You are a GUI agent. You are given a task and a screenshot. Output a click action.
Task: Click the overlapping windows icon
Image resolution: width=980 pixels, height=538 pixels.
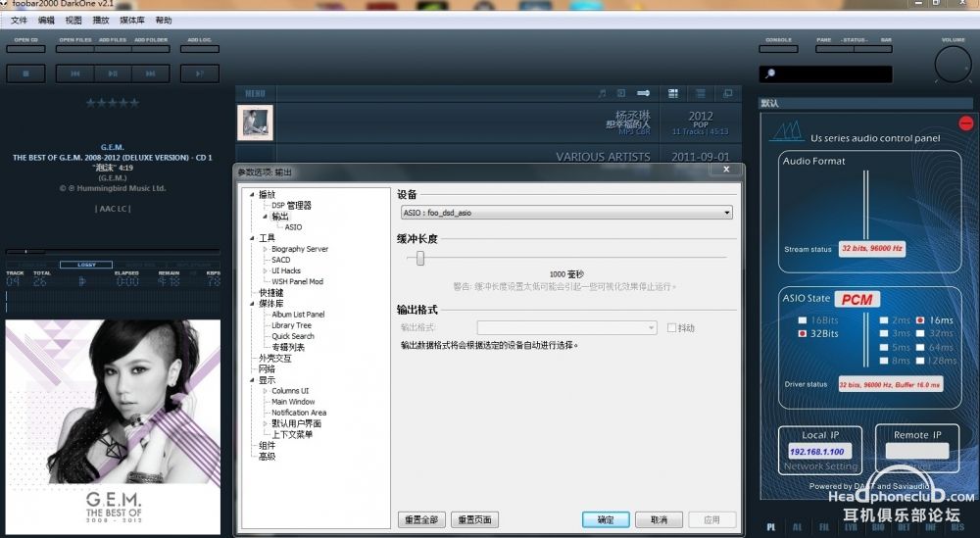(727, 93)
